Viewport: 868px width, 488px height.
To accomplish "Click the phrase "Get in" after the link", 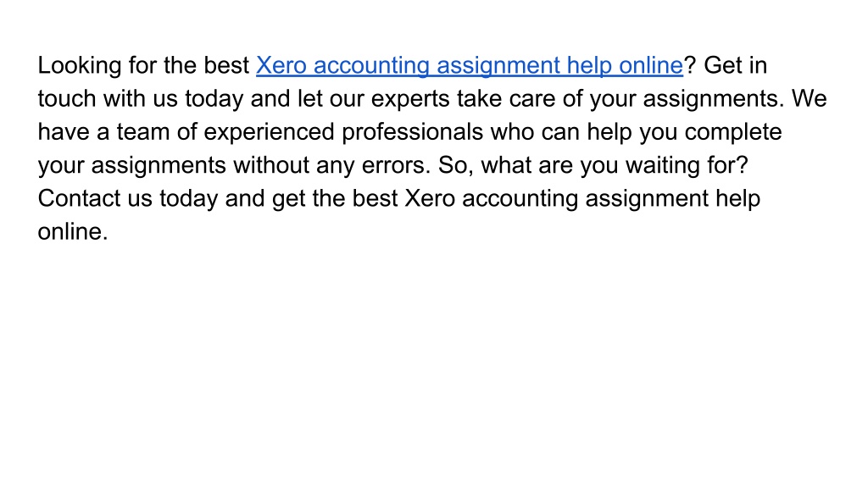I will pyautogui.click(x=735, y=65).
